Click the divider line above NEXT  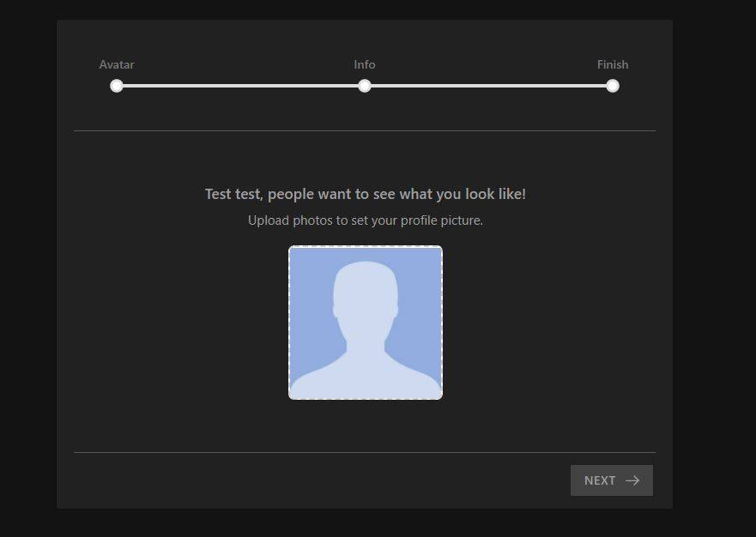pyautogui.click(x=365, y=452)
